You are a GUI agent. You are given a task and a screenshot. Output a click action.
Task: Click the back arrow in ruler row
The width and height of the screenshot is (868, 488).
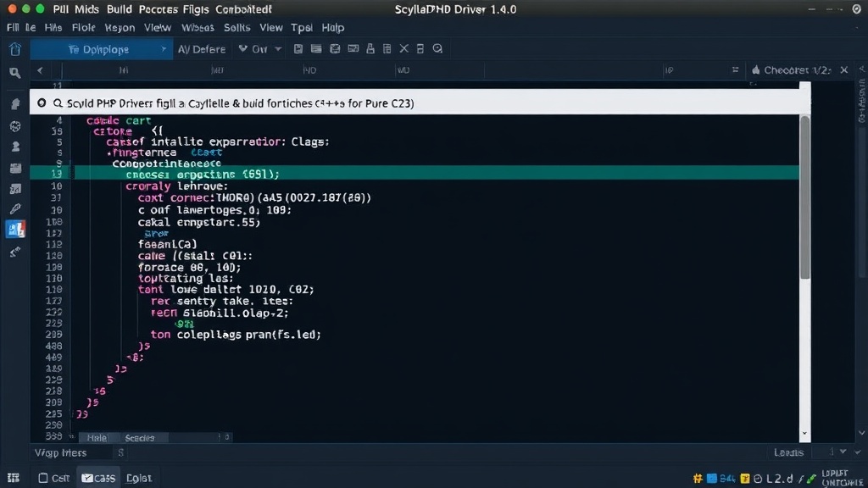tap(40, 70)
